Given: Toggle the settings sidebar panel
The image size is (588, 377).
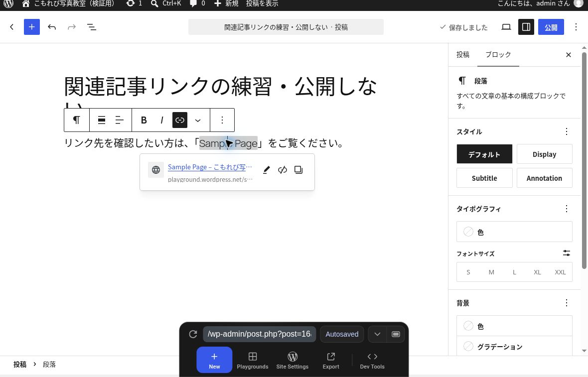Looking at the screenshot, I should [x=526, y=27].
